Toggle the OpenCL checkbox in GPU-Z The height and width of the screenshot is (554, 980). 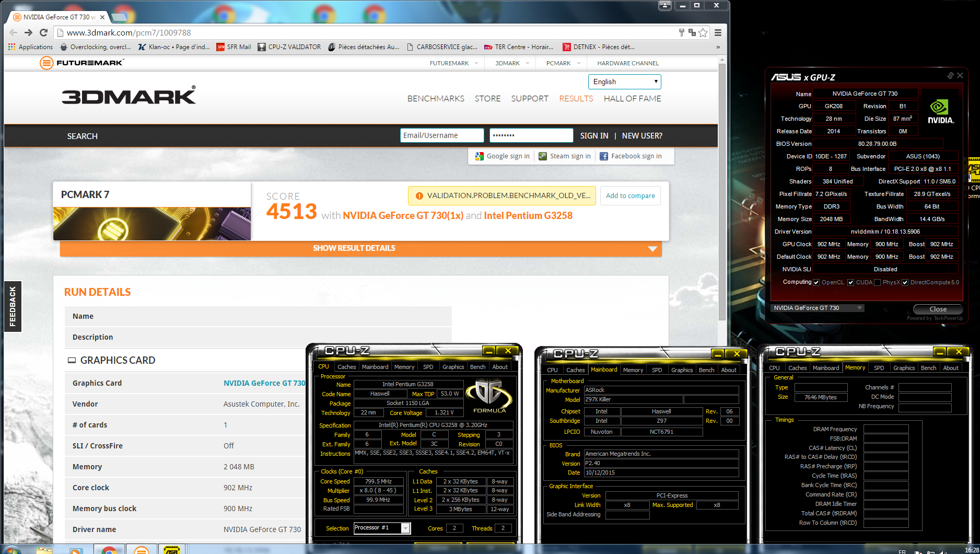pyautogui.click(x=816, y=282)
